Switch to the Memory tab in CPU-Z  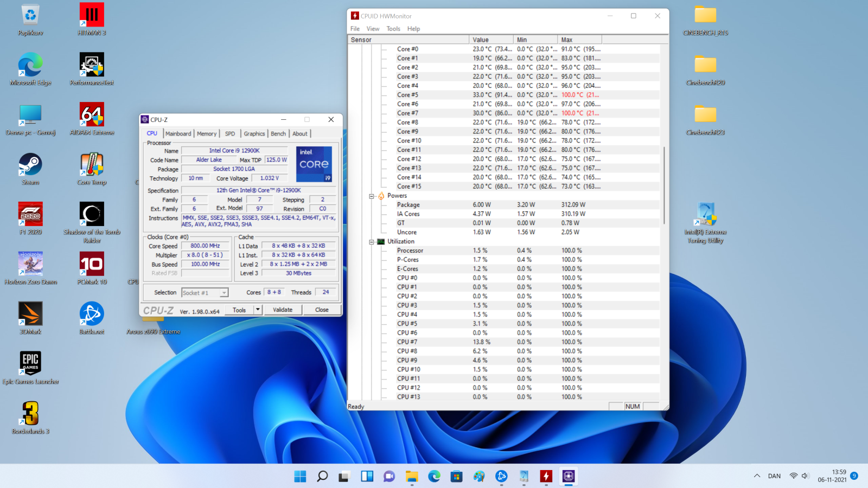[207, 133]
